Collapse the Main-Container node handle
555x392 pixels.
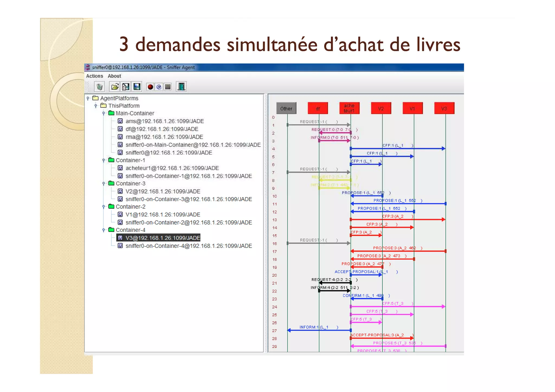104,114
